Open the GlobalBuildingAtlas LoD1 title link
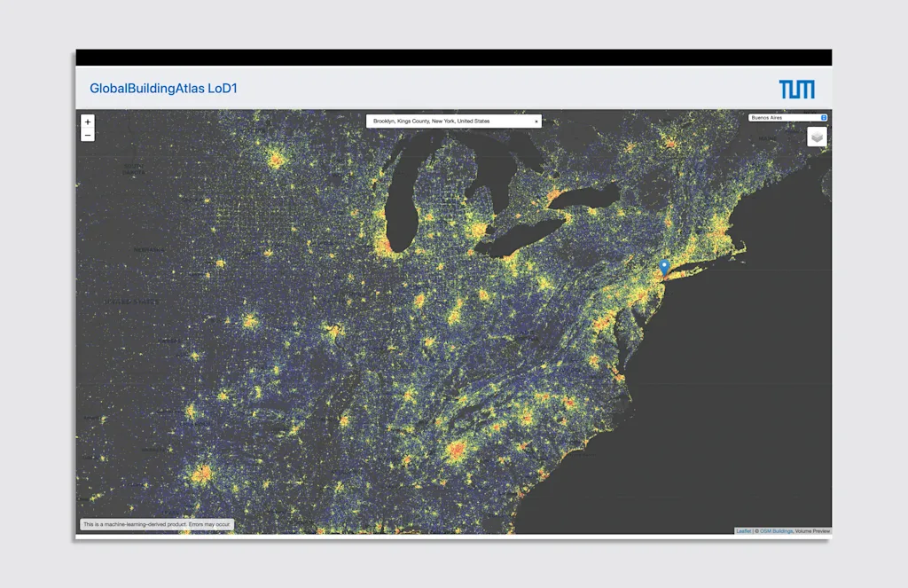This screenshot has height=588, width=908. tap(163, 89)
